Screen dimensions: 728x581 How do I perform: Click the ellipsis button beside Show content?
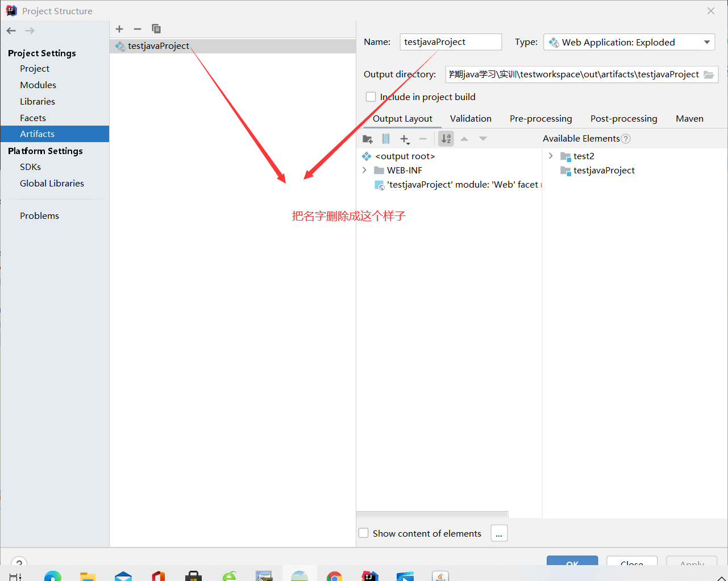pos(499,533)
